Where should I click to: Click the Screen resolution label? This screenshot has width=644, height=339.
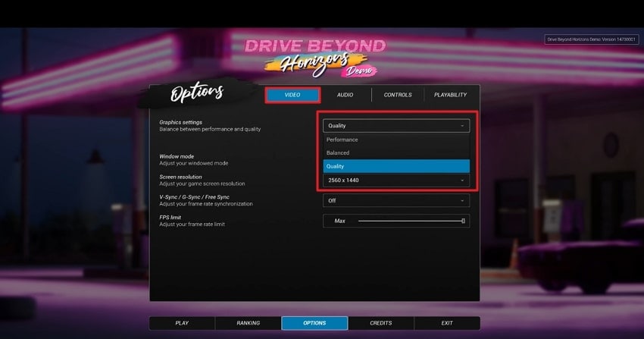pos(181,177)
